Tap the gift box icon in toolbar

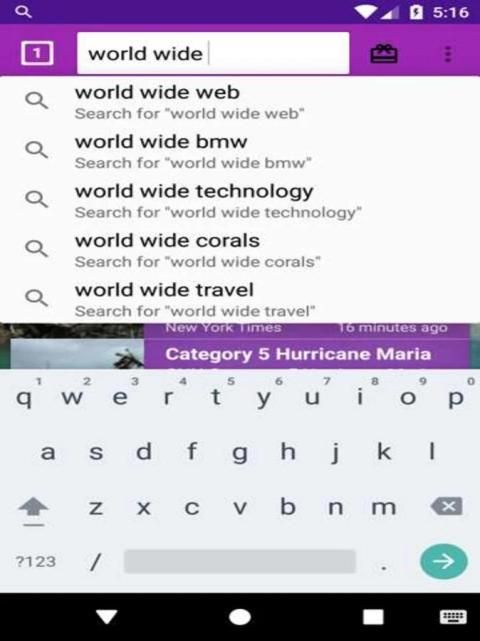tap(384, 54)
